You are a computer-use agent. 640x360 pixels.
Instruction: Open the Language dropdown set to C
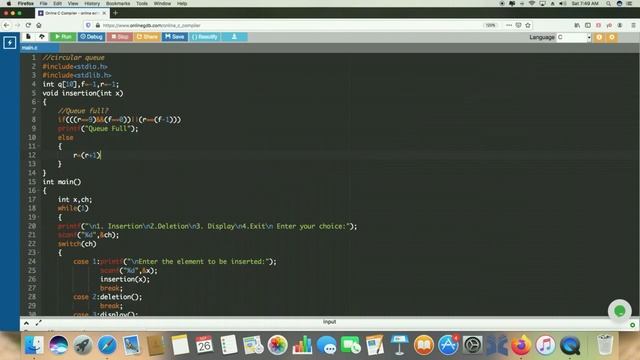tap(574, 37)
